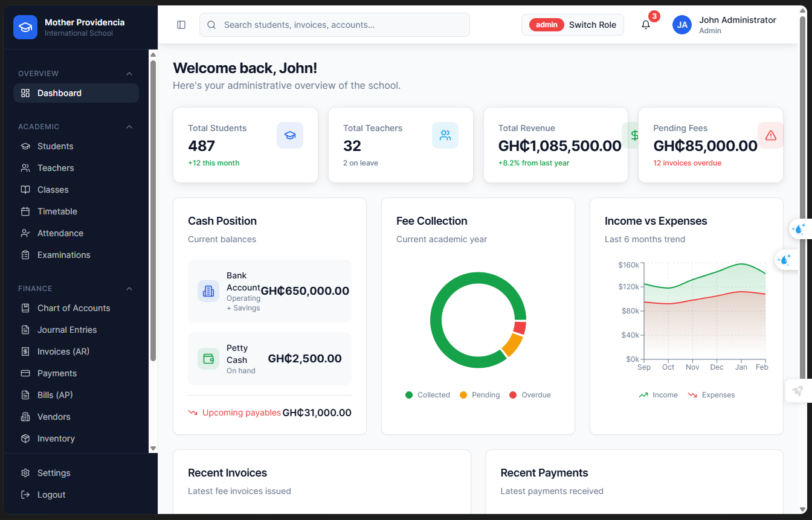Open the Timetable page
This screenshot has width=812, height=520.
[57, 211]
